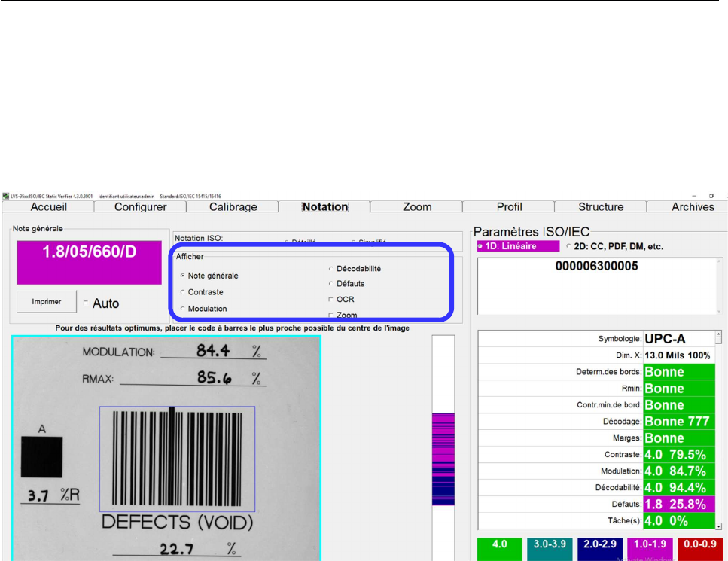Enable the Auto checkbox
The width and height of the screenshot is (728, 561).
(86, 303)
